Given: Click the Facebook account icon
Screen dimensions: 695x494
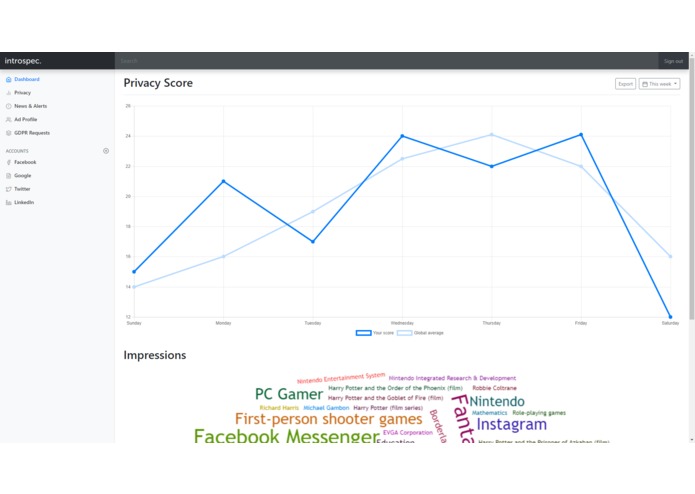Looking at the screenshot, I should click(8, 162).
